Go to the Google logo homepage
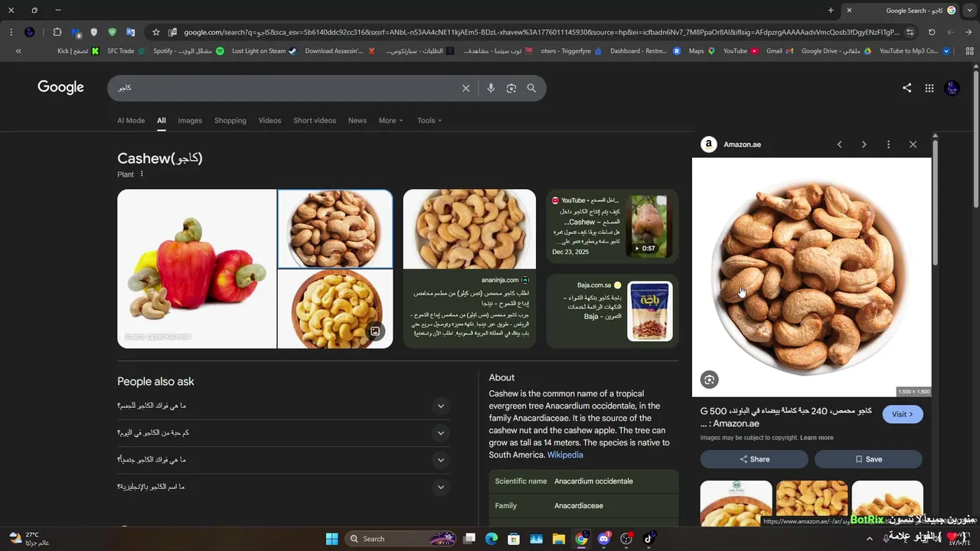 pyautogui.click(x=60, y=87)
